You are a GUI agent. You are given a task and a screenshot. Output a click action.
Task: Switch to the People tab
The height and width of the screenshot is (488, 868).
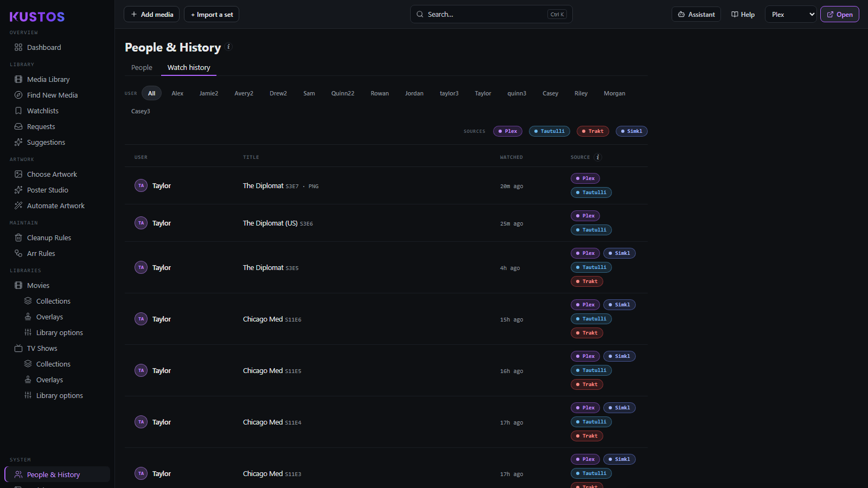[x=142, y=67]
